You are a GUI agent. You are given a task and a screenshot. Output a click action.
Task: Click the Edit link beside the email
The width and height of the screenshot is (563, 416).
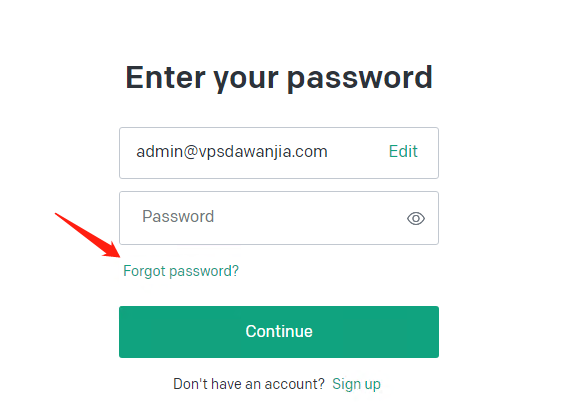[403, 151]
